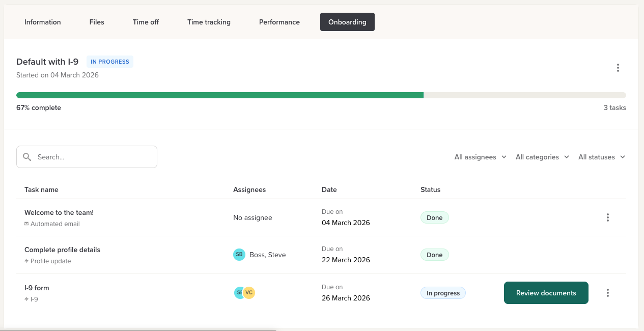Click the magnifier icon in search box
Image resolution: width=644 pixels, height=331 pixels.
point(27,157)
